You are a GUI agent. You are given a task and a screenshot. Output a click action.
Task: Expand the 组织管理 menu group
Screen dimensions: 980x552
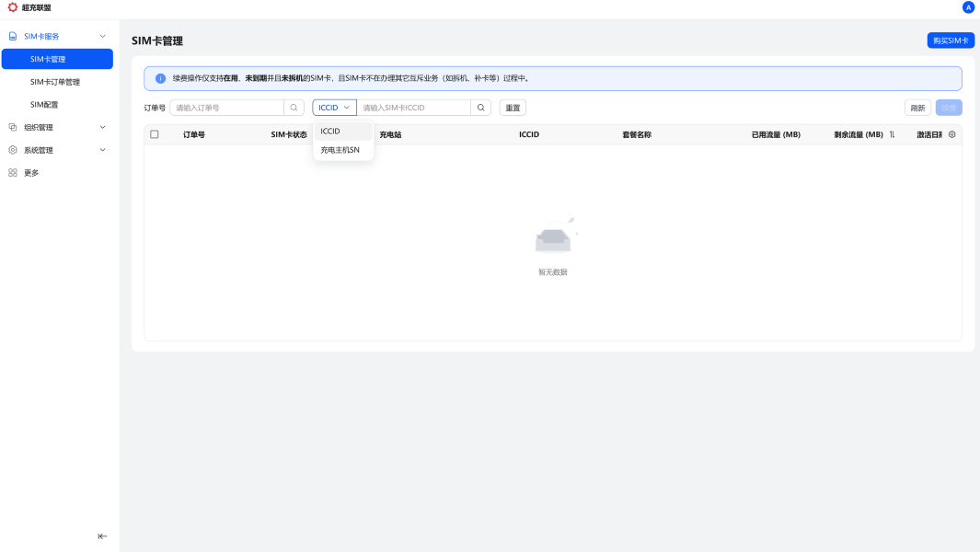[x=102, y=128]
